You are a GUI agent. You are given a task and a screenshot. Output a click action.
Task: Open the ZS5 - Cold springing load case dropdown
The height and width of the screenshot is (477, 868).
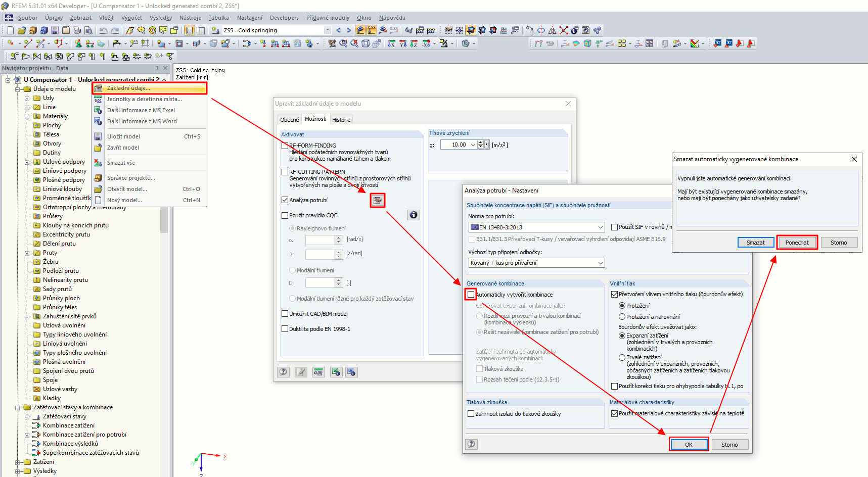pyautogui.click(x=328, y=30)
